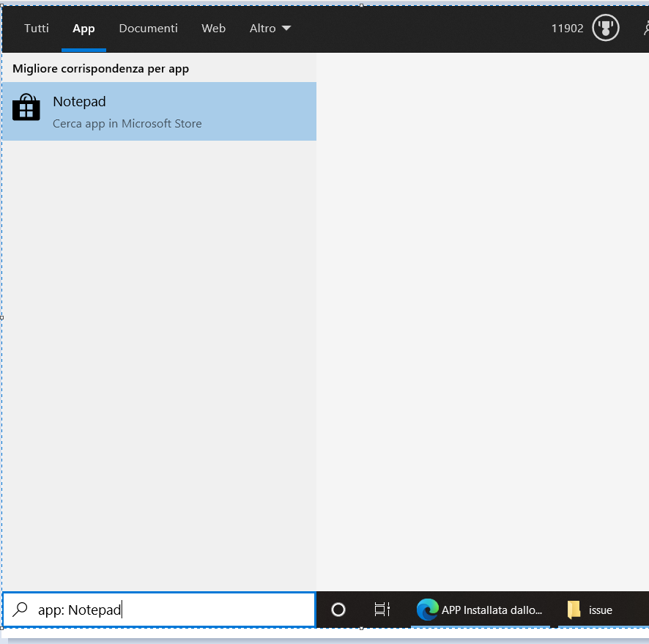Expand the Altro dropdown filter

(270, 28)
